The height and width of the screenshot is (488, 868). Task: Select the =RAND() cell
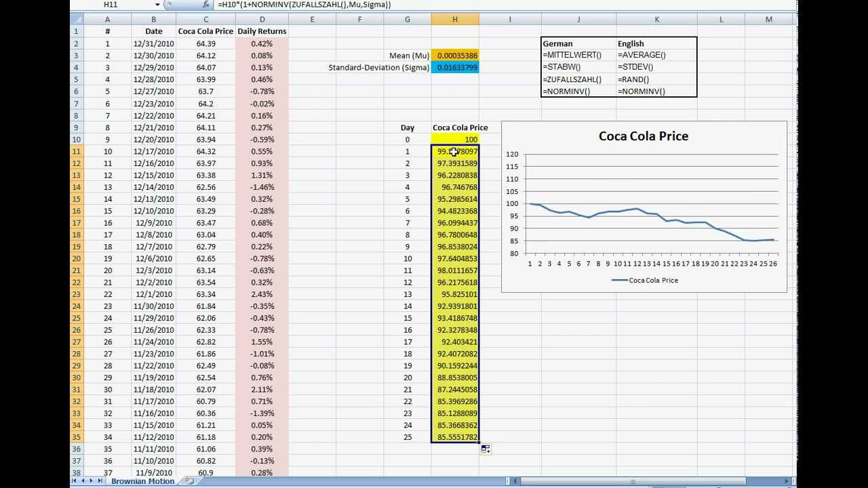[656, 79]
